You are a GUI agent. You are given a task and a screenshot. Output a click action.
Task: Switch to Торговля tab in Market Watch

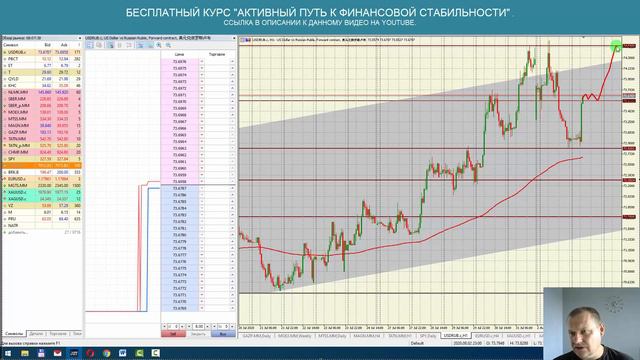58,334
